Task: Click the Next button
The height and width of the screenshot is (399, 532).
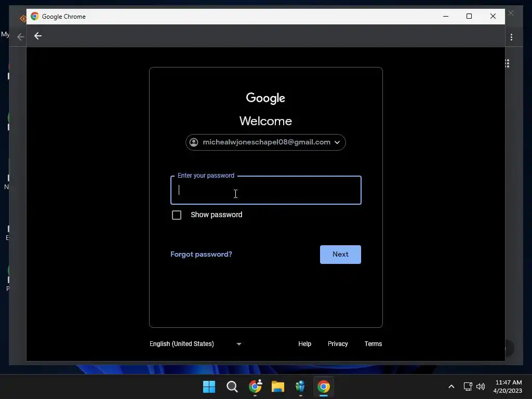Action: 340,255
